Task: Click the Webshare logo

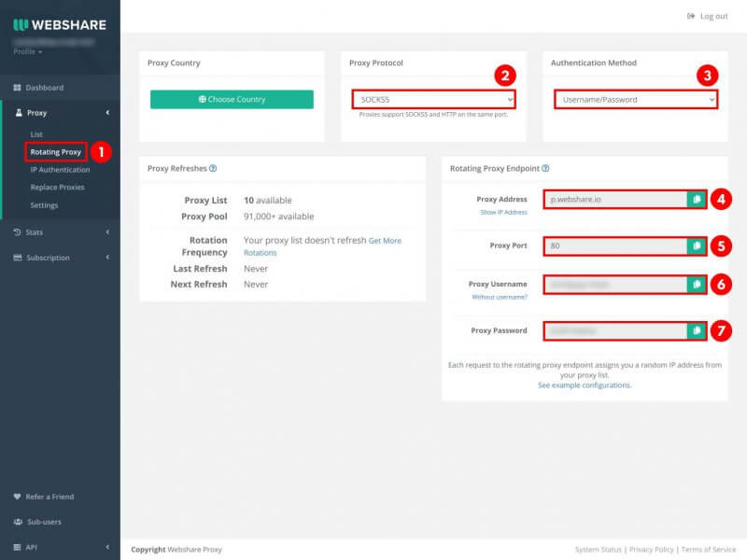Action: 60,25
